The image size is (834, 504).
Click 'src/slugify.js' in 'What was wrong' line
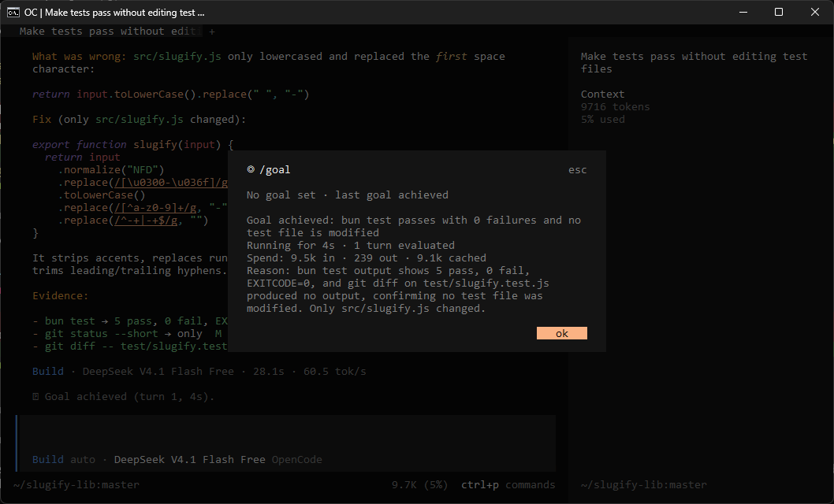pyautogui.click(x=177, y=56)
